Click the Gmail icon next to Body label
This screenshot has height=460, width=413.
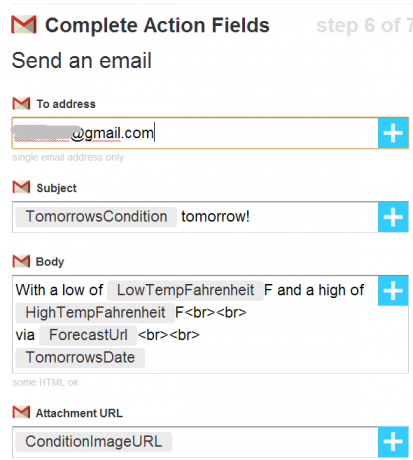pos(21,261)
